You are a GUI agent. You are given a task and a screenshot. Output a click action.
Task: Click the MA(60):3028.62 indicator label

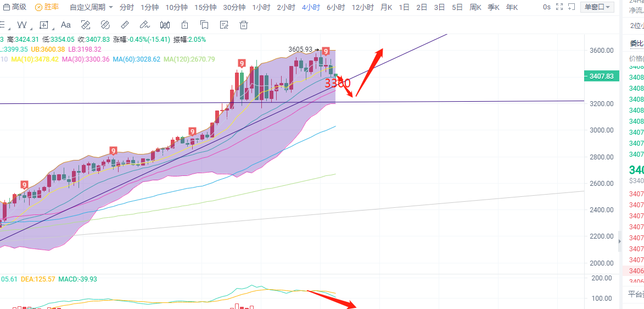pos(137,59)
